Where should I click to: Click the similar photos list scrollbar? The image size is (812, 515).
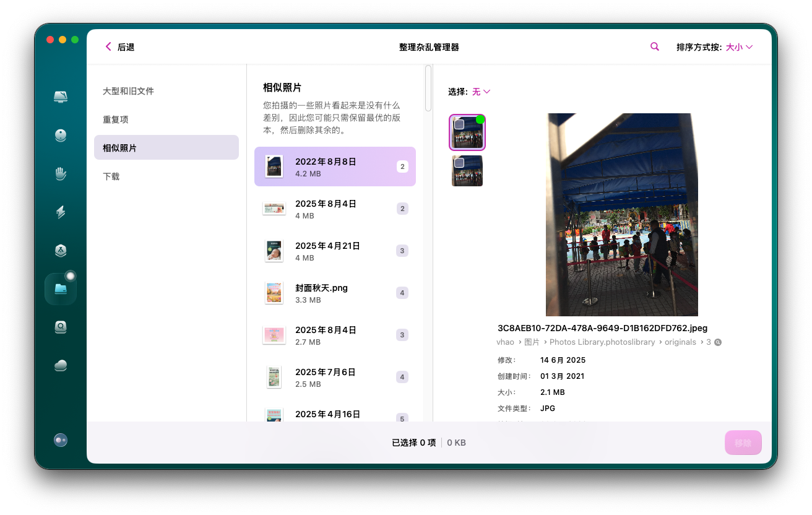428,89
